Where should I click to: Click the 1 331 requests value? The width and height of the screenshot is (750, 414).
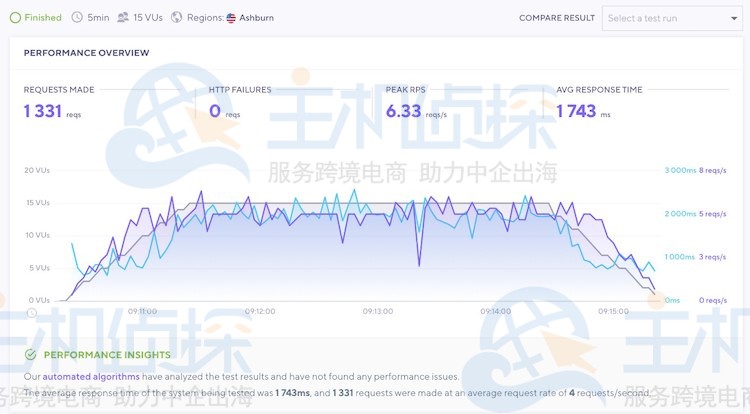pyautogui.click(x=43, y=111)
